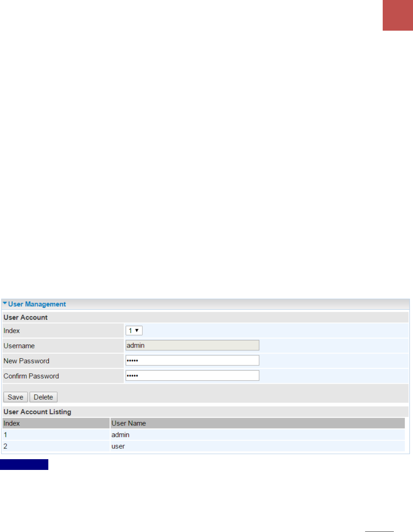413x532 pixels.
Task: Click the Username label
Action: tap(19, 346)
